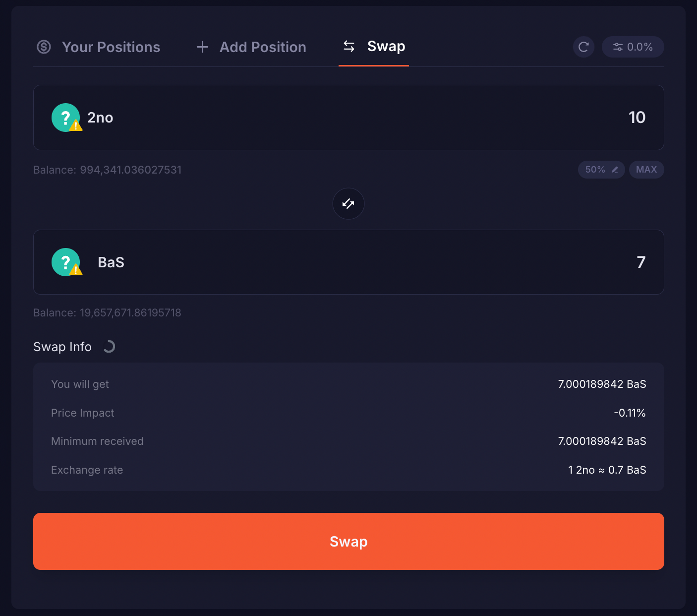The width and height of the screenshot is (697, 616).
Task: Click the plus icon beside Add Position
Action: pos(202,47)
